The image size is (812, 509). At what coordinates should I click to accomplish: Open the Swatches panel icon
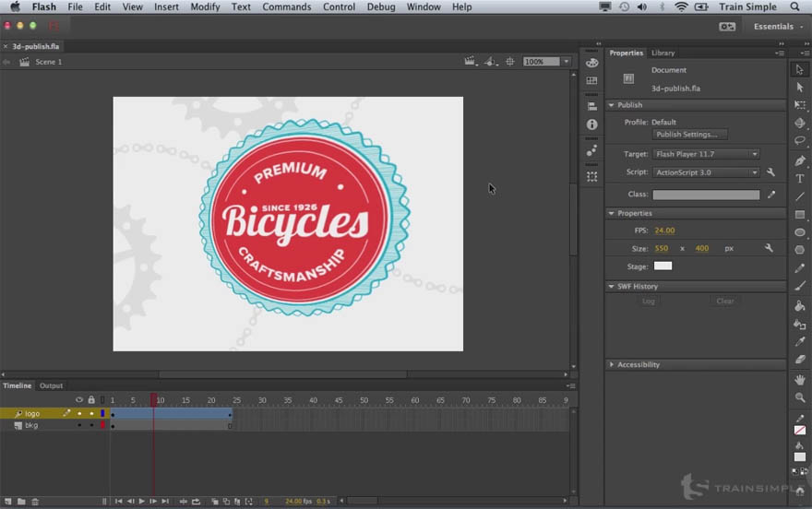[591, 81]
